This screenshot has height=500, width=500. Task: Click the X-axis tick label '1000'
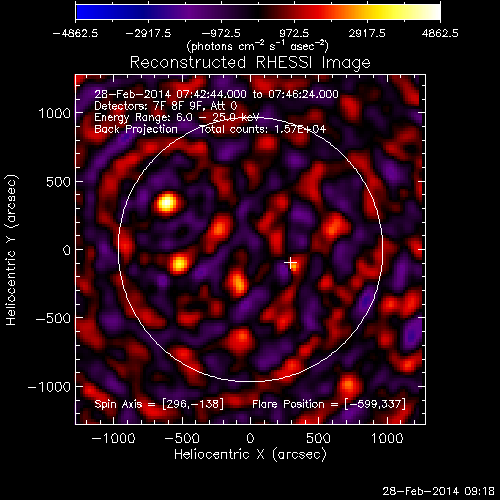coord(387,438)
